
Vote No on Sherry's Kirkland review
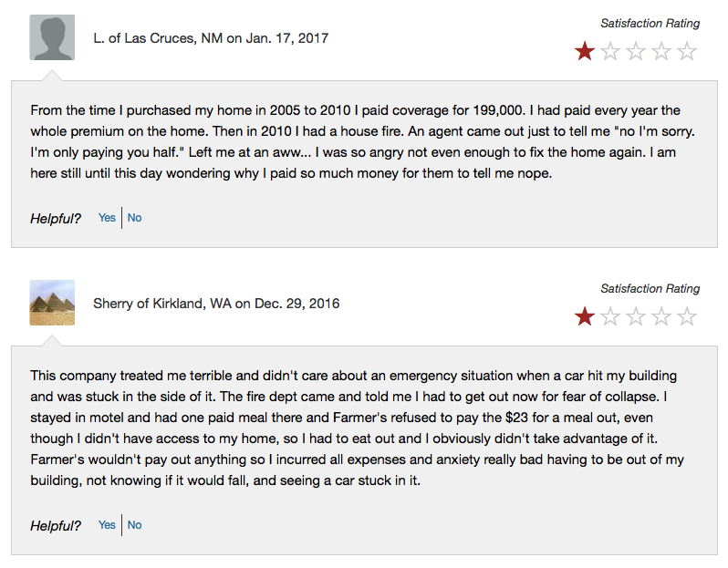(135, 525)
